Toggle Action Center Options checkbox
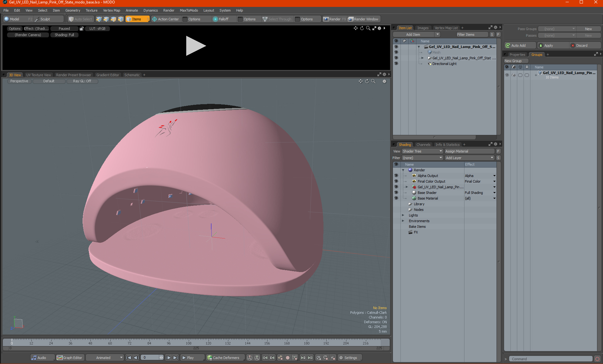The width and height of the screenshot is (603, 364). click(185, 19)
